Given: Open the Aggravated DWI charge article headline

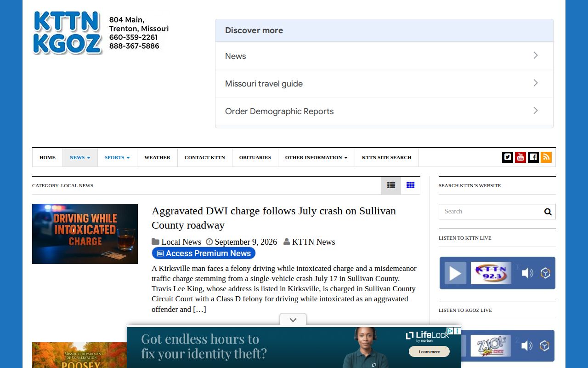Looking at the screenshot, I should [274, 218].
